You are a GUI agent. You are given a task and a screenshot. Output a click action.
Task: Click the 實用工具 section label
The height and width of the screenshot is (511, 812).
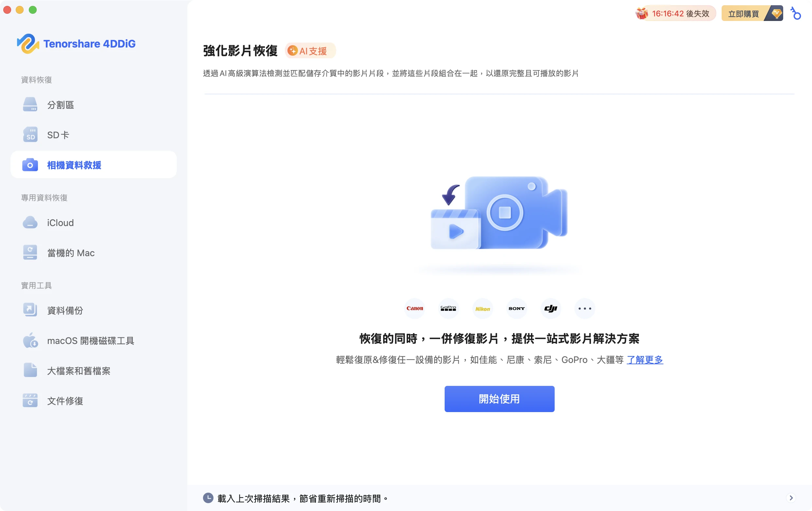pyautogui.click(x=36, y=285)
